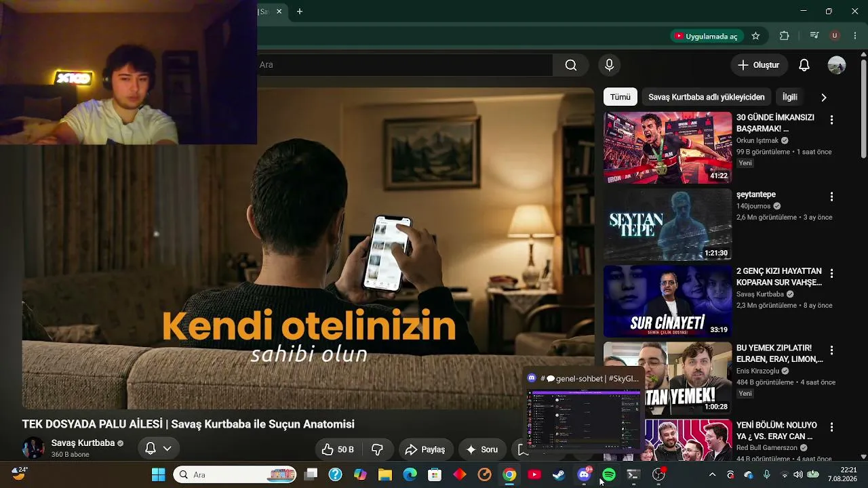Open the 'Enis Kirazoglu' channel link
868x488 pixels.
tap(758, 371)
